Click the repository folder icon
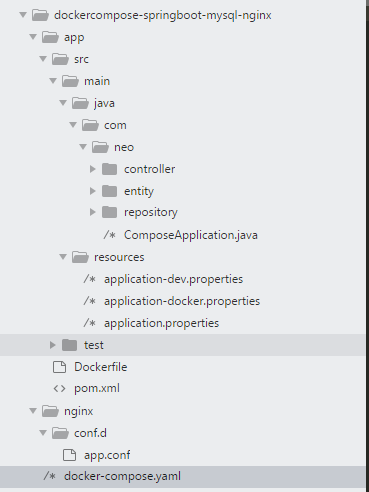Image resolution: width=369 pixels, height=492 pixels. [x=109, y=212]
